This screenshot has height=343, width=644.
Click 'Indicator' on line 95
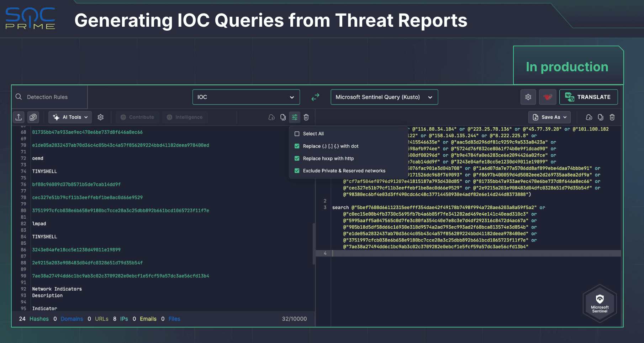tap(44, 308)
